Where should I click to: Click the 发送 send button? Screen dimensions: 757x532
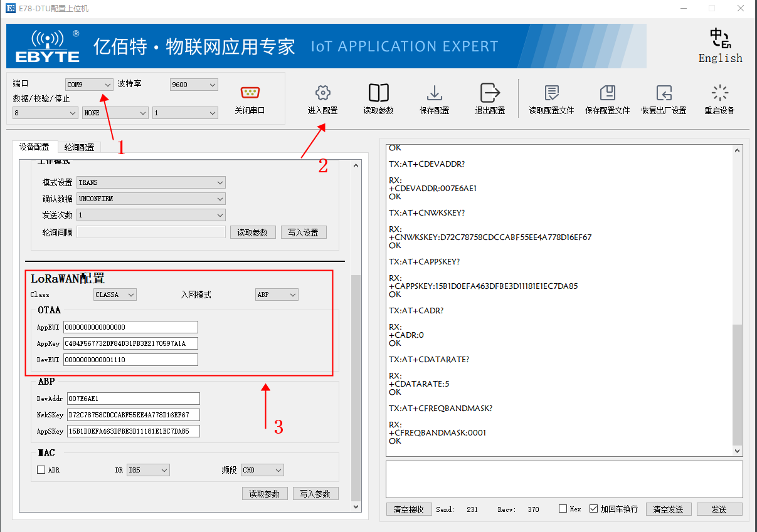(x=719, y=509)
